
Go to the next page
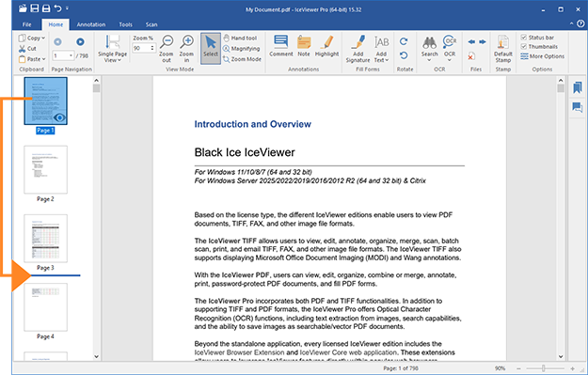click(80, 41)
